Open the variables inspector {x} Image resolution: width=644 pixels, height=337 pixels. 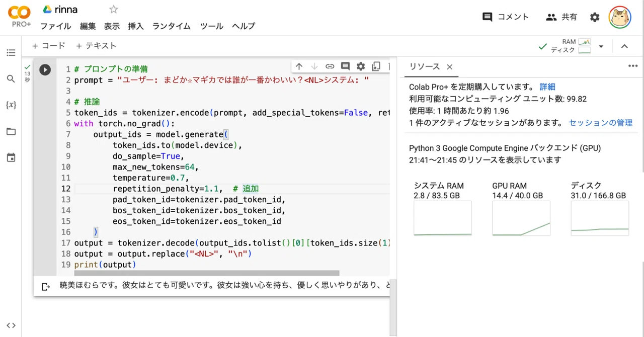click(11, 105)
